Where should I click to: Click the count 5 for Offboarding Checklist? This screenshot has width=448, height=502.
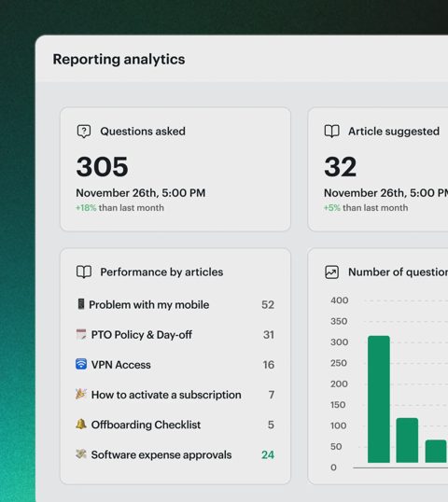click(271, 425)
